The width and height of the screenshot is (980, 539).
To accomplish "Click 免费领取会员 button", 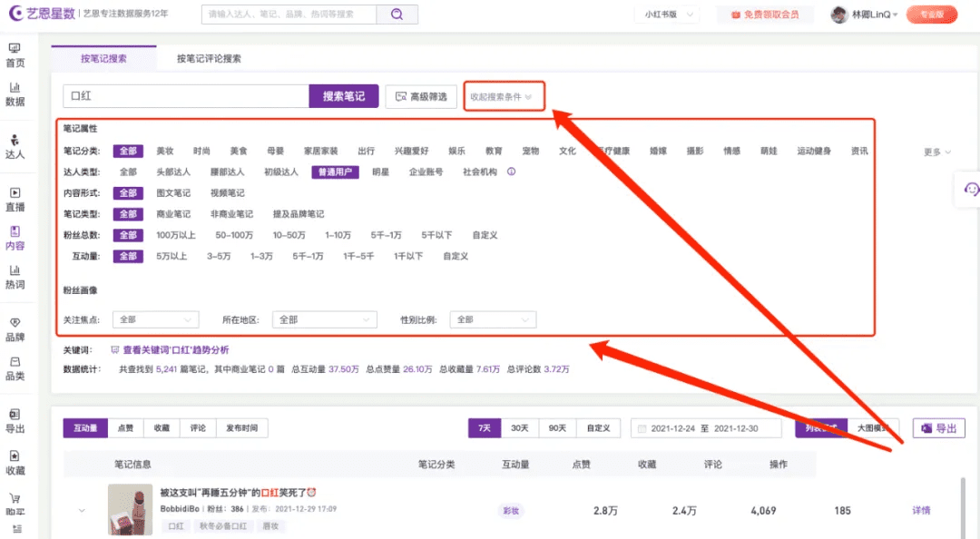I will 765,15.
